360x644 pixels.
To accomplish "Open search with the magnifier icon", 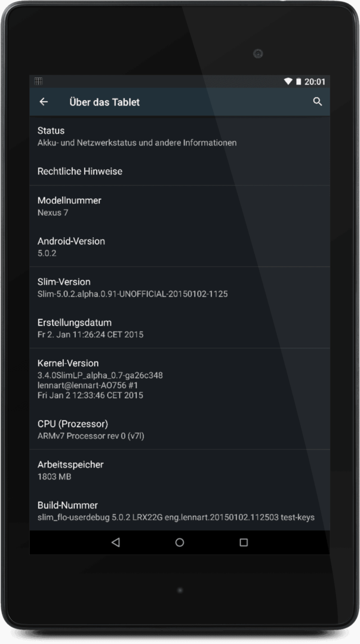I will click(317, 101).
